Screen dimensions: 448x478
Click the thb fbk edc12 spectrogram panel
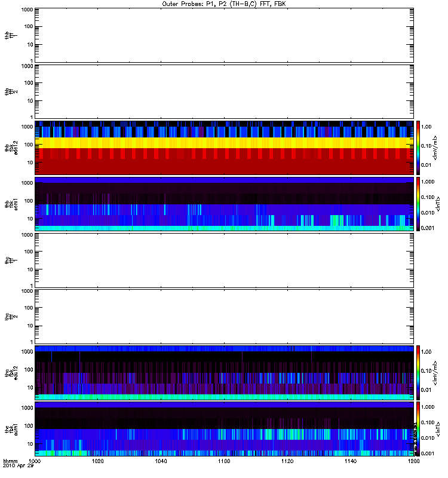click(x=224, y=148)
